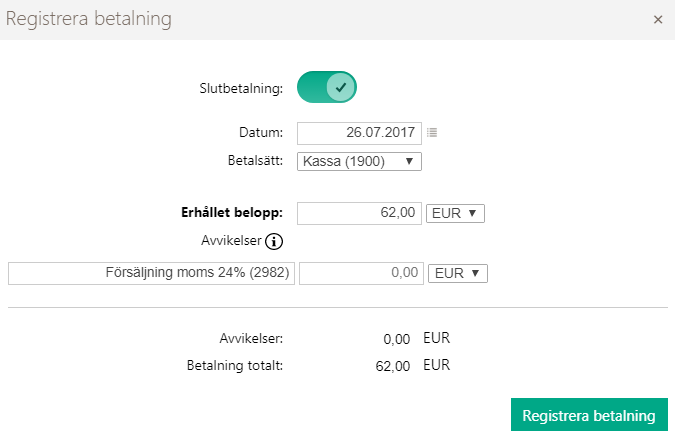The height and width of the screenshot is (440, 675).
Task: Click the Avvikelser summary value 0,00
Action: click(396, 339)
